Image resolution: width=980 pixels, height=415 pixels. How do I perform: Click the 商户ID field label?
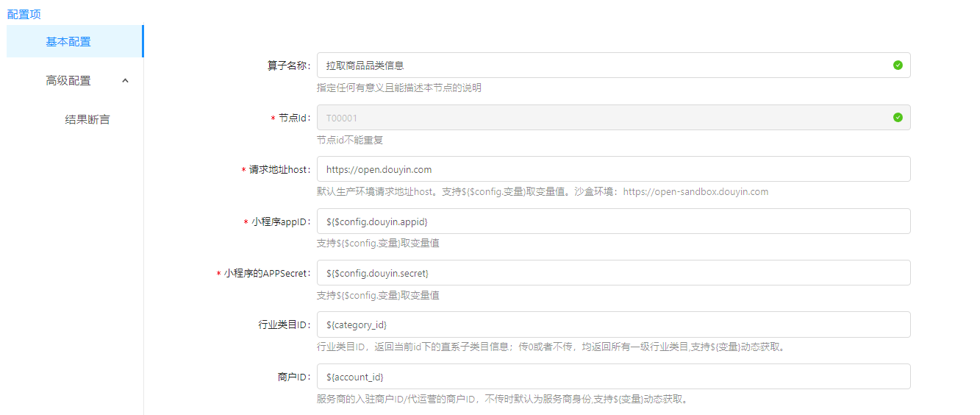(x=290, y=377)
